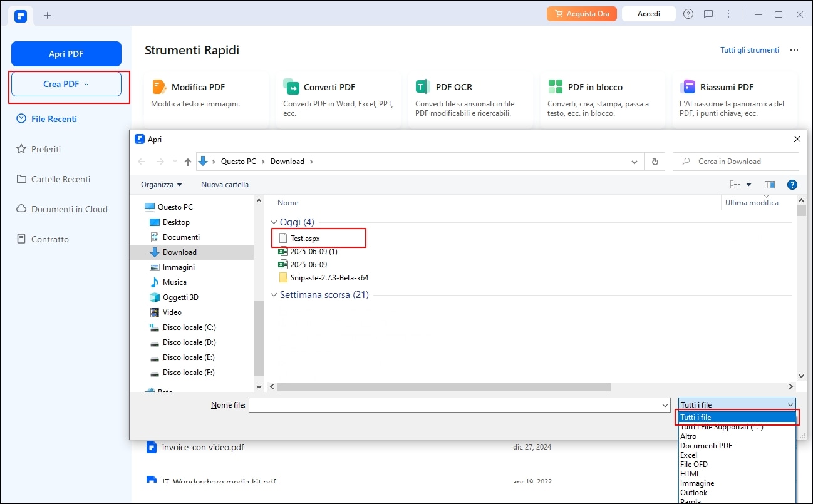This screenshot has height=504, width=813.
Task: Go up one folder level in Apri dialog
Action: pyautogui.click(x=188, y=162)
